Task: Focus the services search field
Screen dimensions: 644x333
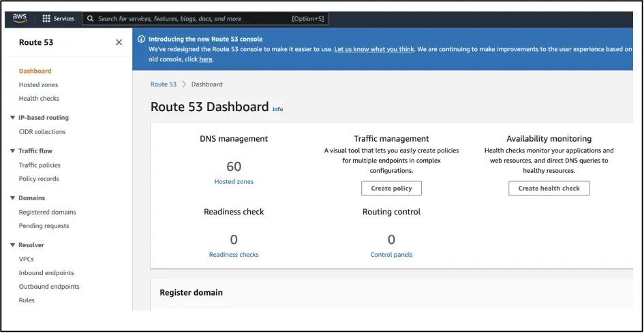Action: click(x=205, y=19)
